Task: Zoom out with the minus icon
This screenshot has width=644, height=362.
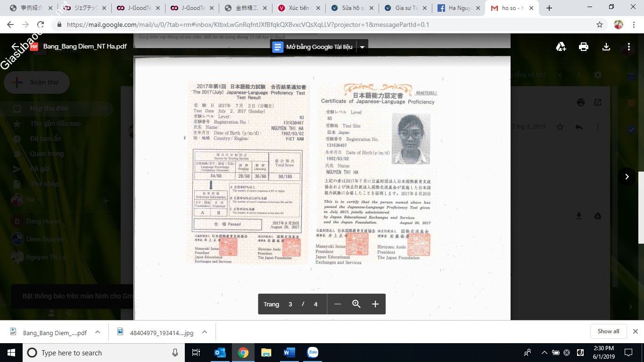Action: (x=338, y=304)
